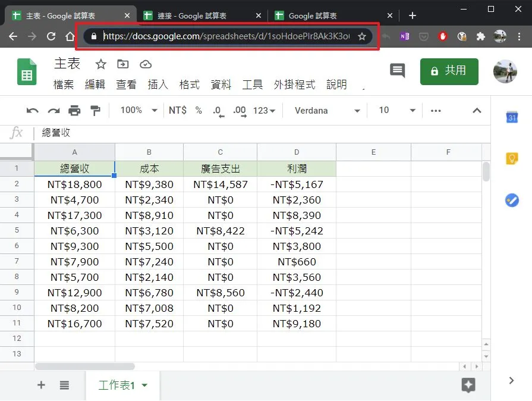Open the Extensions puzzle icon
This screenshot has width=532, height=401.
pyautogui.click(x=480, y=36)
